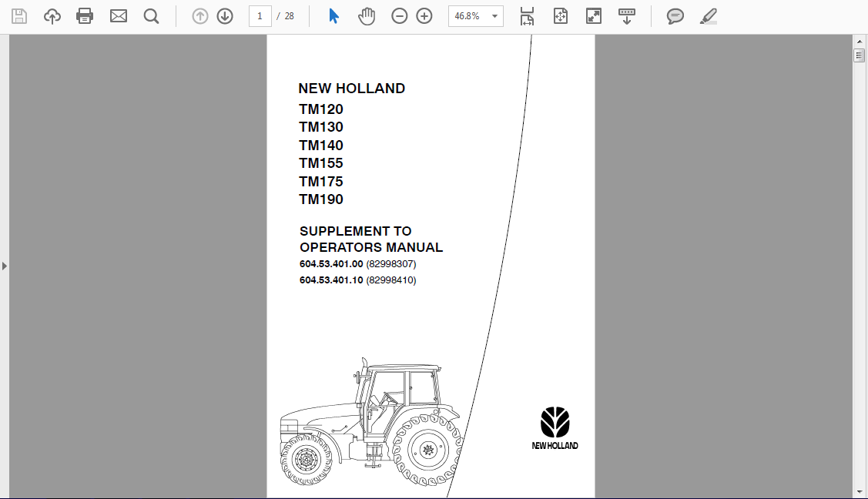Select the highlighter pen tool

[709, 16]
